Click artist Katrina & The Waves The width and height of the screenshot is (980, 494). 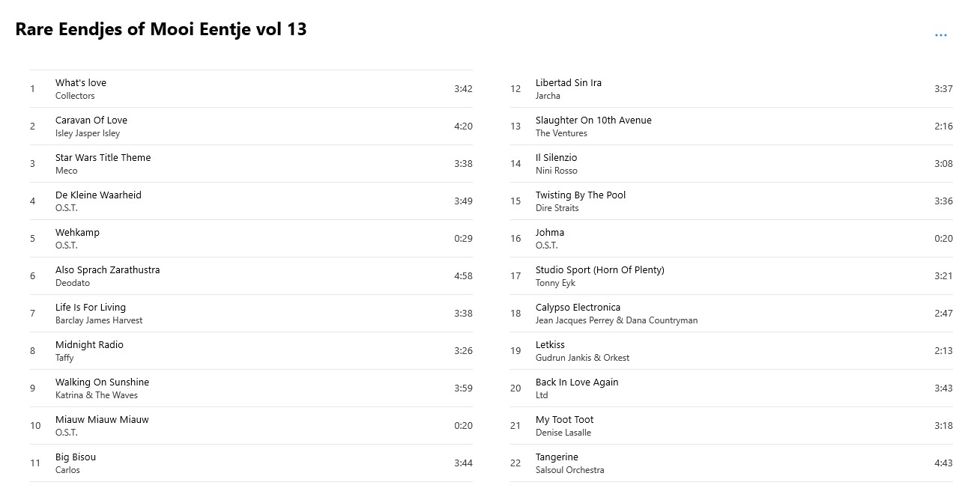(97, 395)
